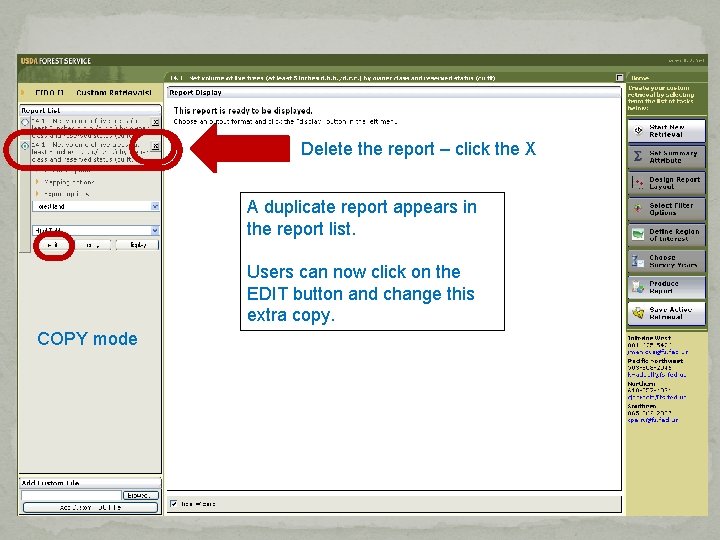Click the Define Region of Interest button label
The width and height of the screenshot is (720, 540).
point(674,235)
